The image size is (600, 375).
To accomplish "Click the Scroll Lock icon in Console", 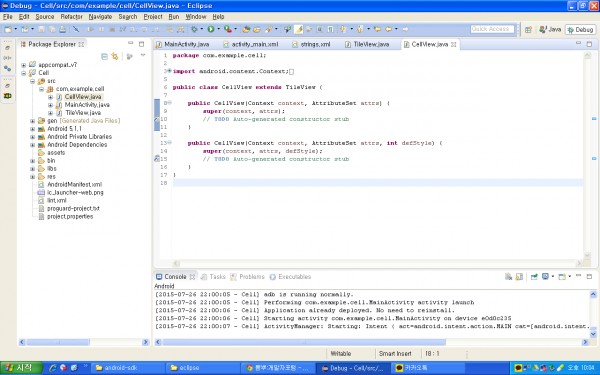I will tap(519, 277).
